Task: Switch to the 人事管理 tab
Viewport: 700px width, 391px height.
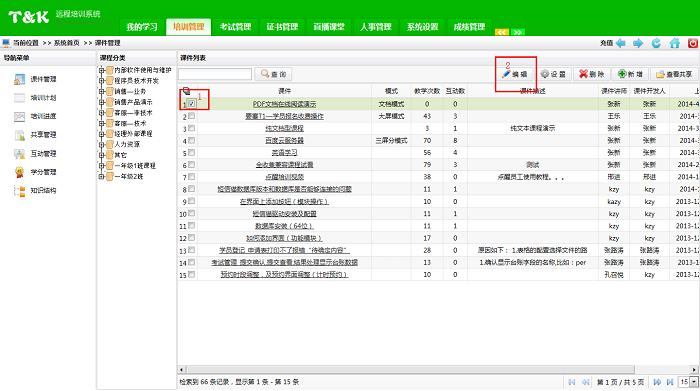Action: point(376,27)
